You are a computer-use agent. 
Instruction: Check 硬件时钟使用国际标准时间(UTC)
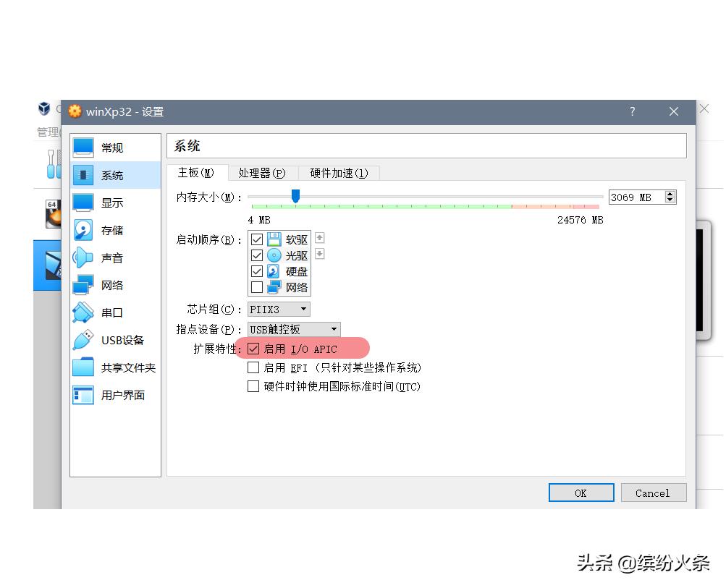[x=255, y=387]
